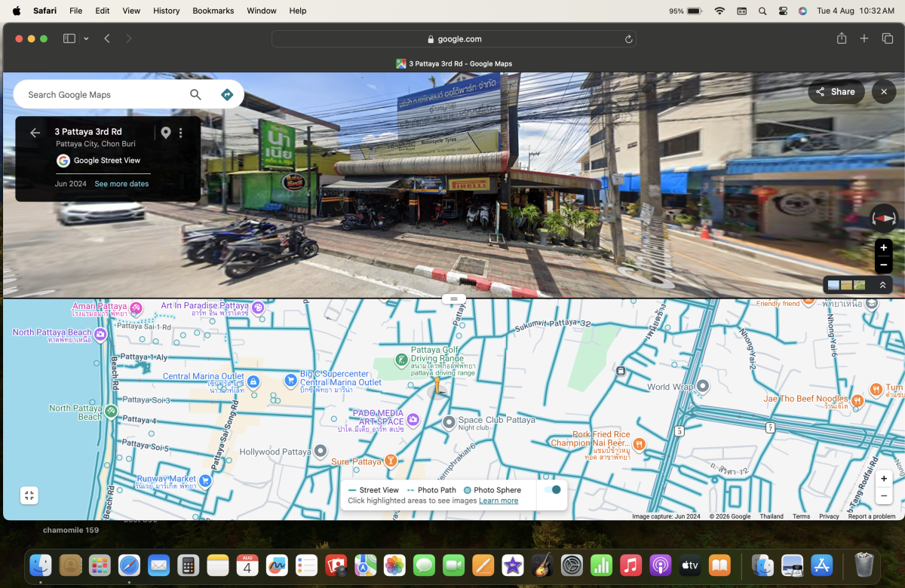Open the History menu
905x588 pixels.
pyautogui.click(x=166, y=11)
